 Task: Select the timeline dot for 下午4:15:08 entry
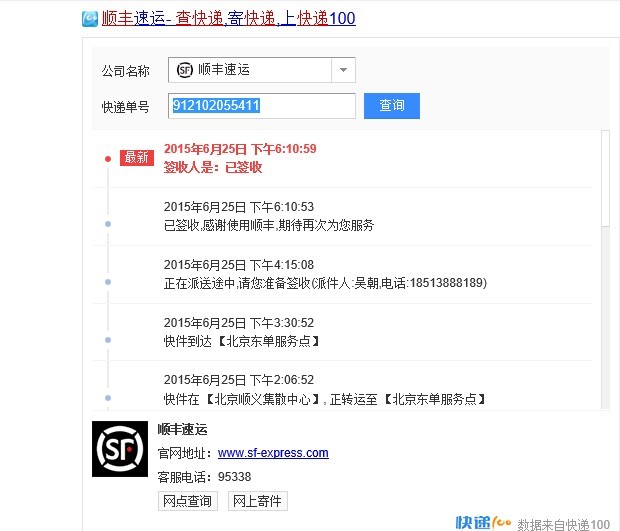point(108,282)
